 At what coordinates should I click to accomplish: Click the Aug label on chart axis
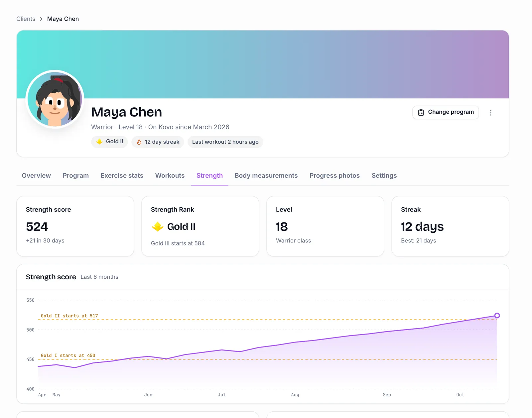[295, 395]
